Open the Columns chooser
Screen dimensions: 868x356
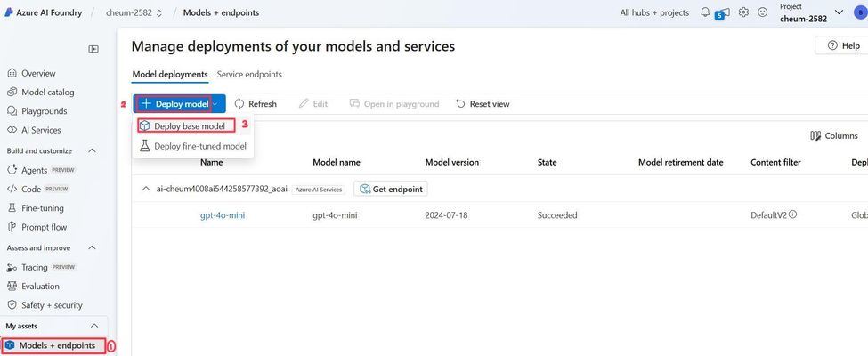pyautogui.click(x=834, y=135)
